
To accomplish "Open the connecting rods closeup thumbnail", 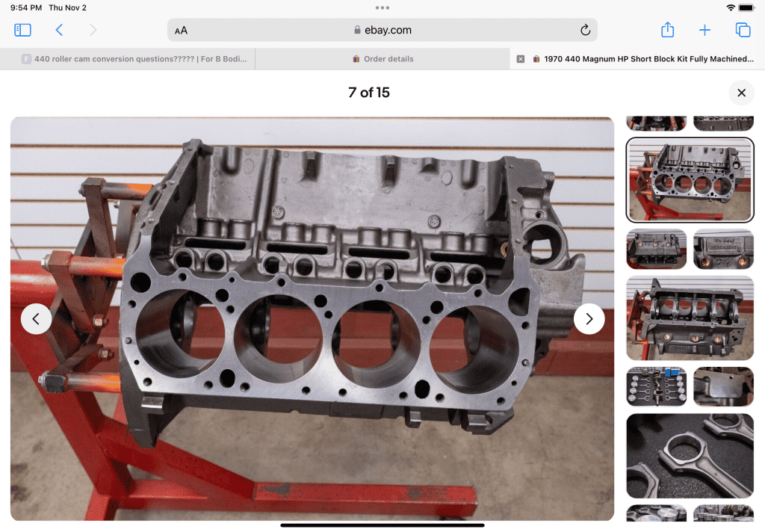I will pos(690,456).
